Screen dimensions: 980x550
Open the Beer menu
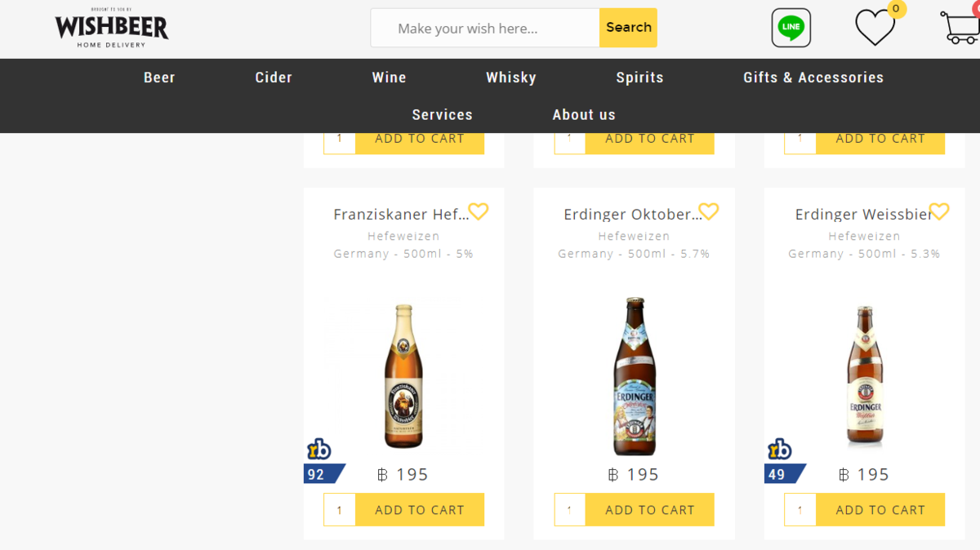[159, 78]
